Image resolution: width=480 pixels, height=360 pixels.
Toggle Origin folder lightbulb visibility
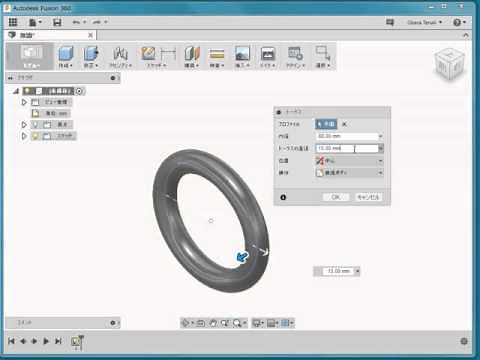pyautogui.click(x=35, y=125)
